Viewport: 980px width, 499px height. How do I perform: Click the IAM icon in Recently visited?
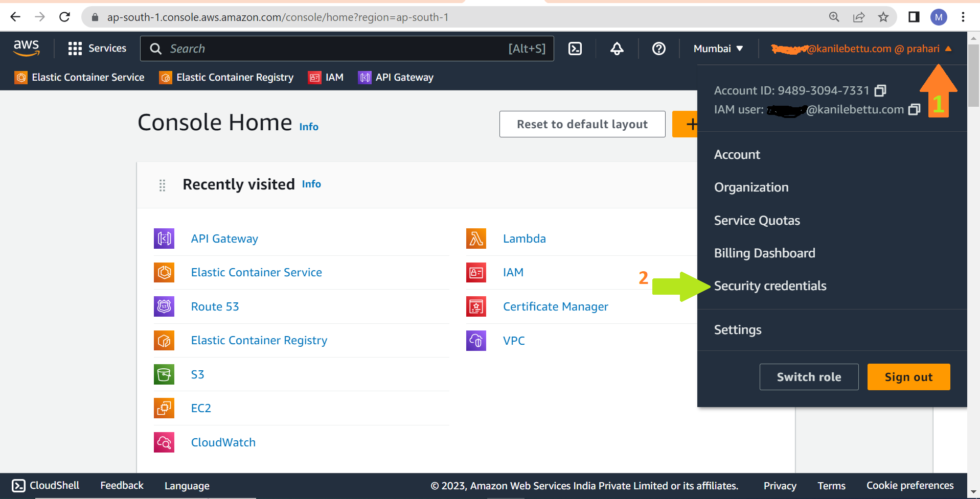[x=476, y=272]
